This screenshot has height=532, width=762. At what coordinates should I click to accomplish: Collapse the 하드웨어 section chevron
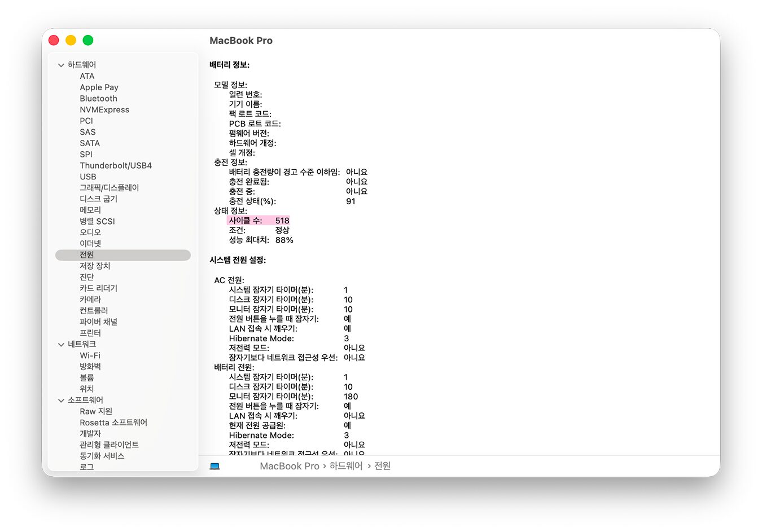pyautogui.click(x=61, y=65)
